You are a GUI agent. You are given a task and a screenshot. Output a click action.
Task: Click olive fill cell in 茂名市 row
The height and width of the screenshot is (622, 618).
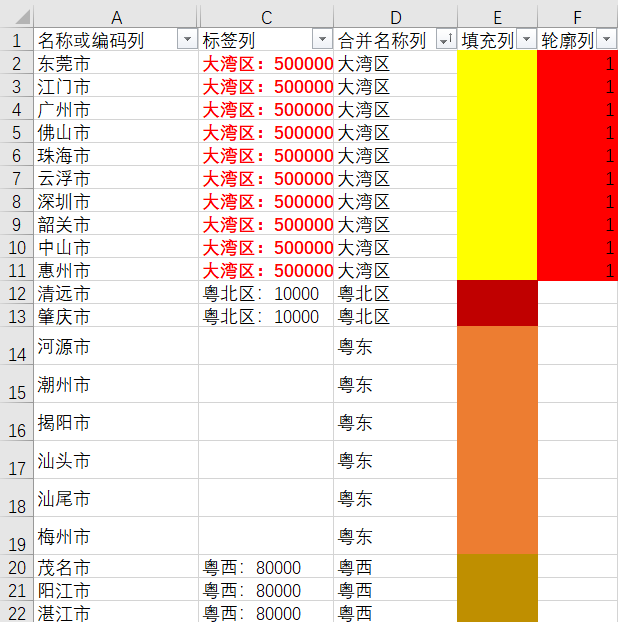point(497,567)
